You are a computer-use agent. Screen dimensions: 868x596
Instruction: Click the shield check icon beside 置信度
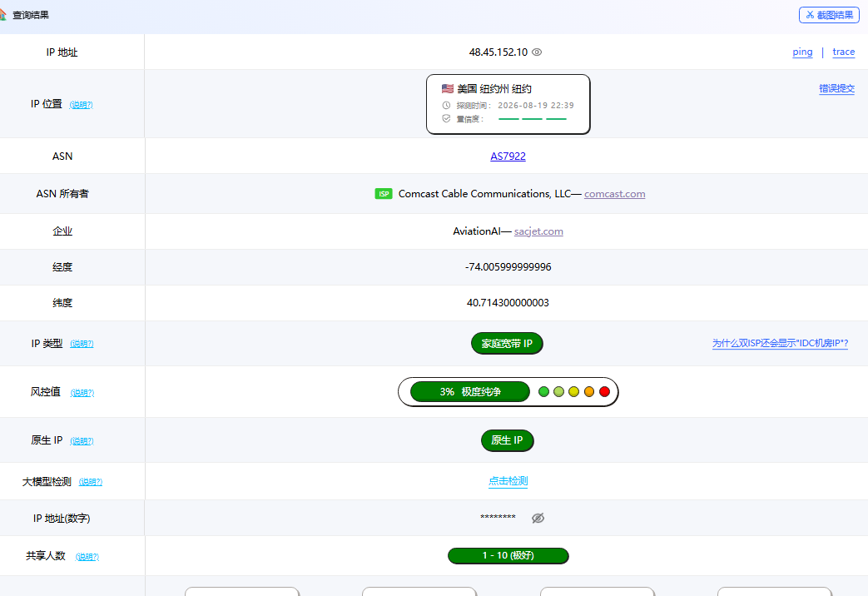pos(446,118)
